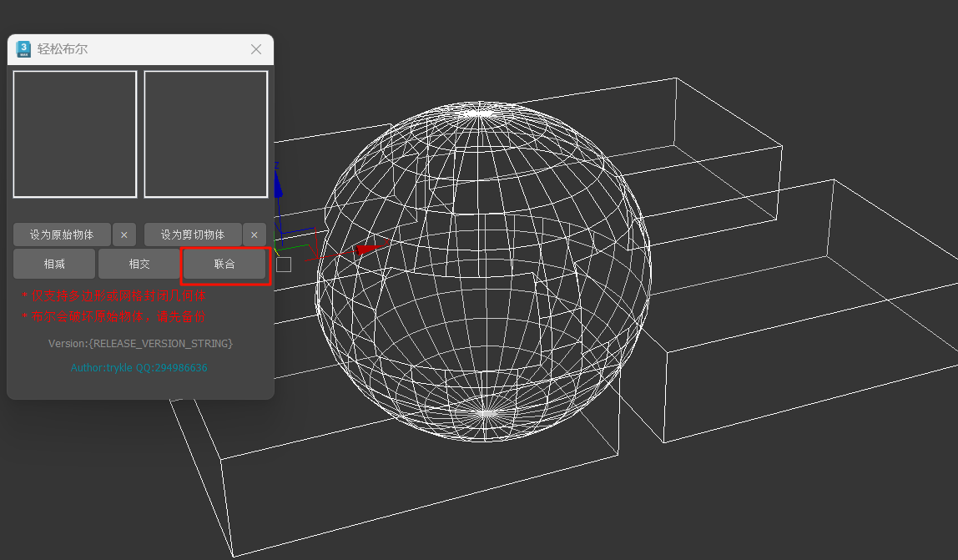
Task: Click the 轻松布尔 dialog title text
Action: (x=63, y=49)
